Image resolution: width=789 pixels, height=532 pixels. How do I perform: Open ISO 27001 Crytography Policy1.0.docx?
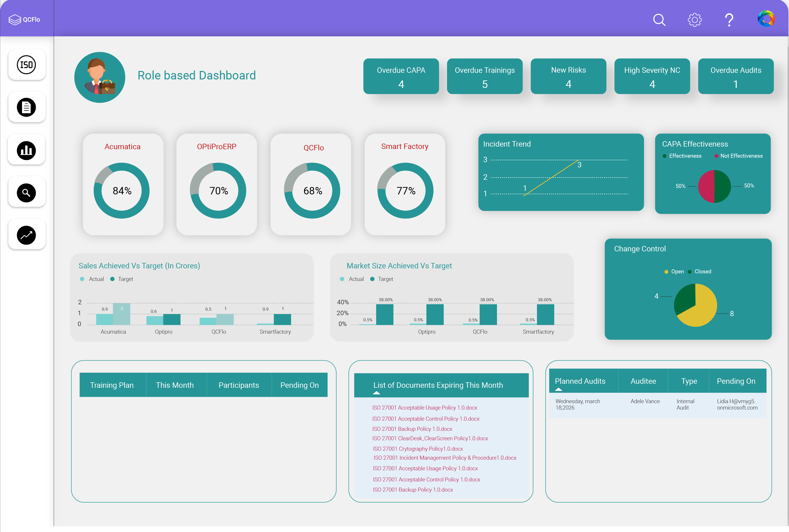(418, 449)
